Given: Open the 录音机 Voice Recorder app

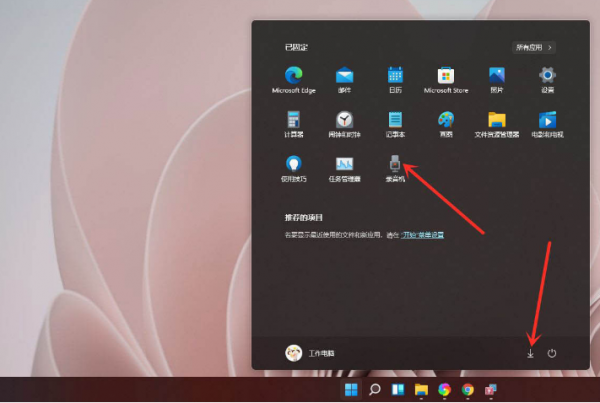Looking at the screenshot, I should pos(395,169).
